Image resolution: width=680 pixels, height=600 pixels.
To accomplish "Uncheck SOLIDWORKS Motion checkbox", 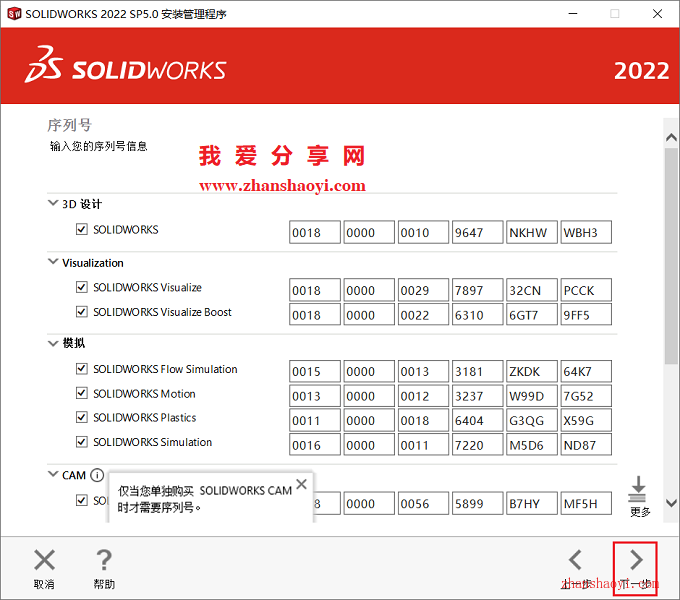I will (x=82, y=393).
